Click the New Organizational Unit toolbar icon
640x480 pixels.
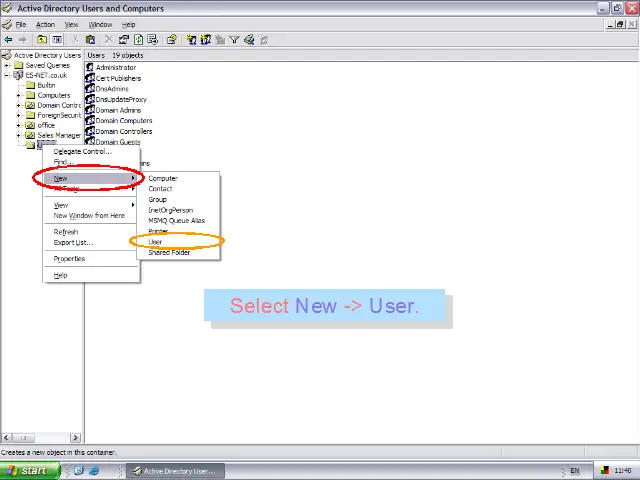(220, 40)
